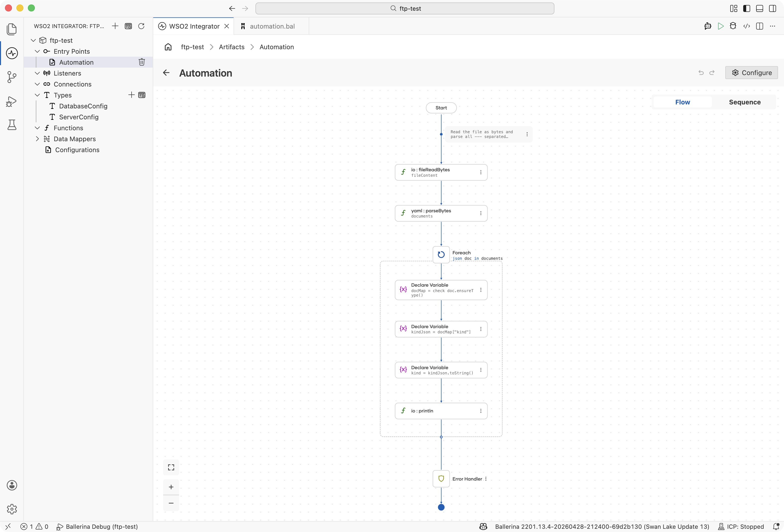This screenshot has width=784, height=532.
Task: Show source code with the angle brackets icon
Action: pos(746,26)
